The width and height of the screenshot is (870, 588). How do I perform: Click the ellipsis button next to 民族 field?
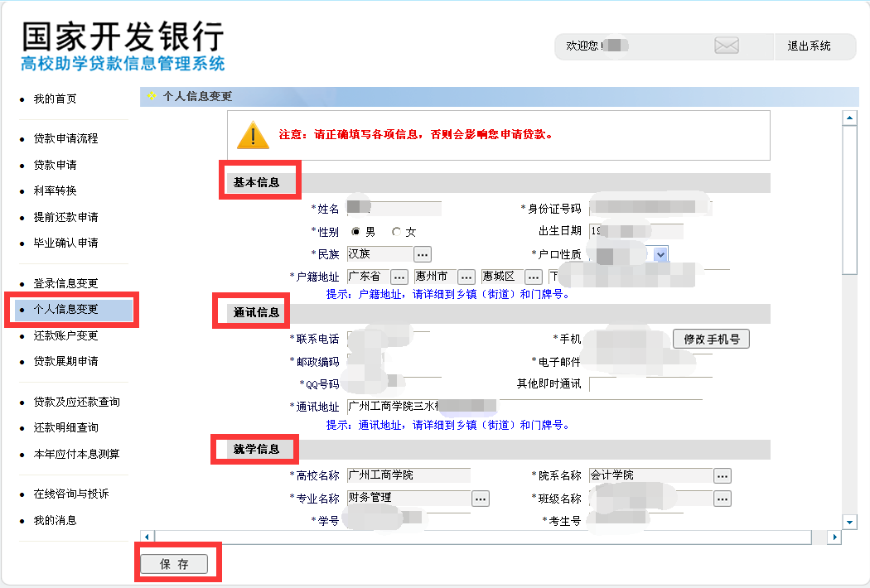tap(423, 254)
